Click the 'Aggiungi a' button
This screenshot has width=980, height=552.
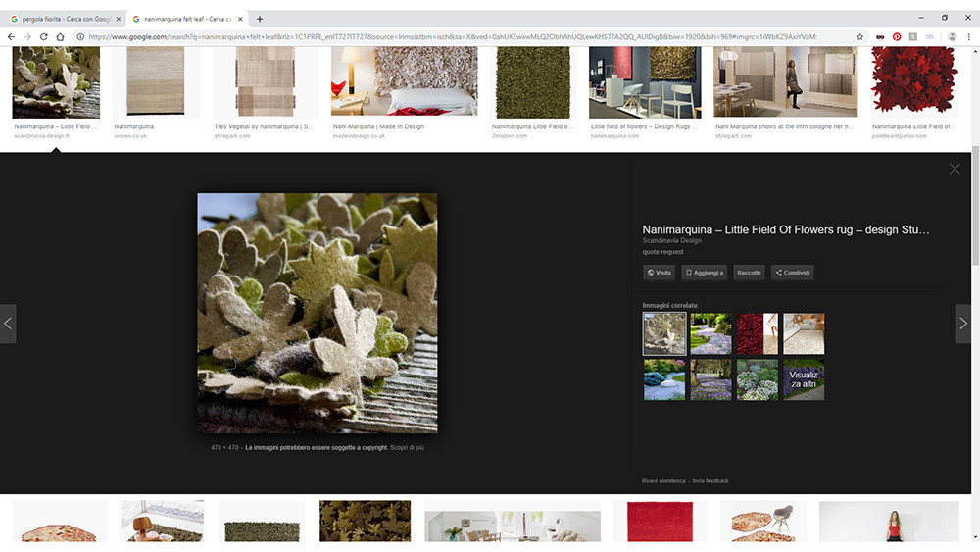point(705,273)
